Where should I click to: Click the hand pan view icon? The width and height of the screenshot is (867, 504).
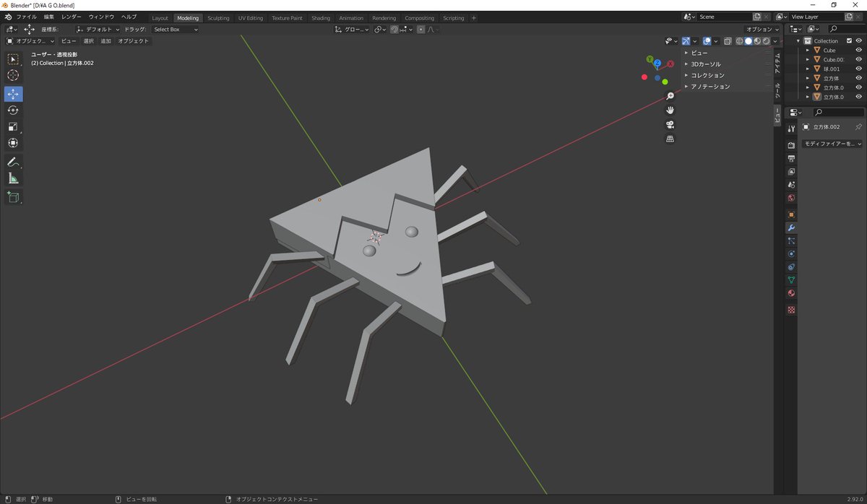[x=670, y=110]
